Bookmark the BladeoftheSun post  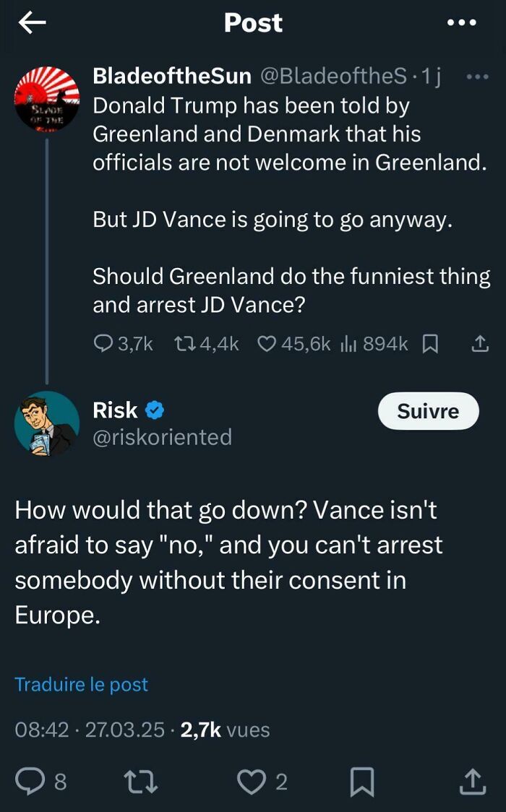[x=431, y=344]
